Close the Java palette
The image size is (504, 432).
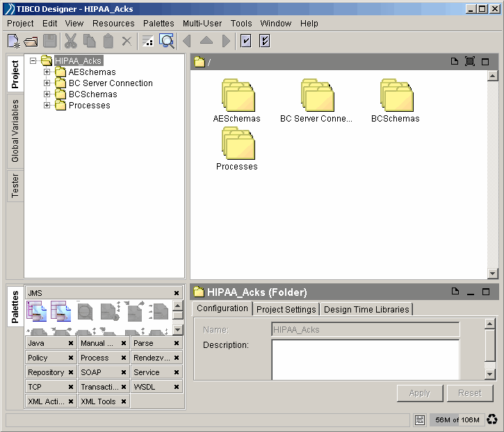71,343
